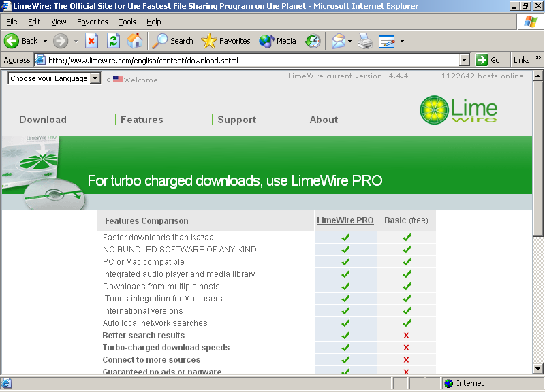Image resolution: width=545 pixels, height=392 pixels.
Task: Click 'Turbo-charged download speeds' text
Action: (166, 348)
